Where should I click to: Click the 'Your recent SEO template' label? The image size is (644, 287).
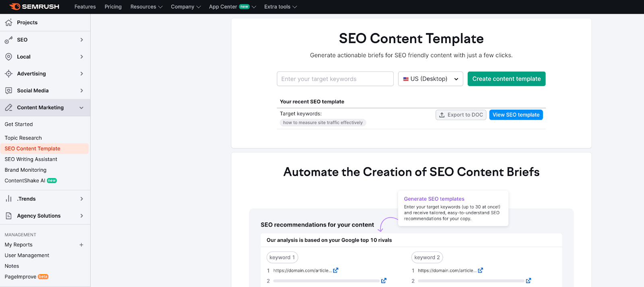(312, 102)
